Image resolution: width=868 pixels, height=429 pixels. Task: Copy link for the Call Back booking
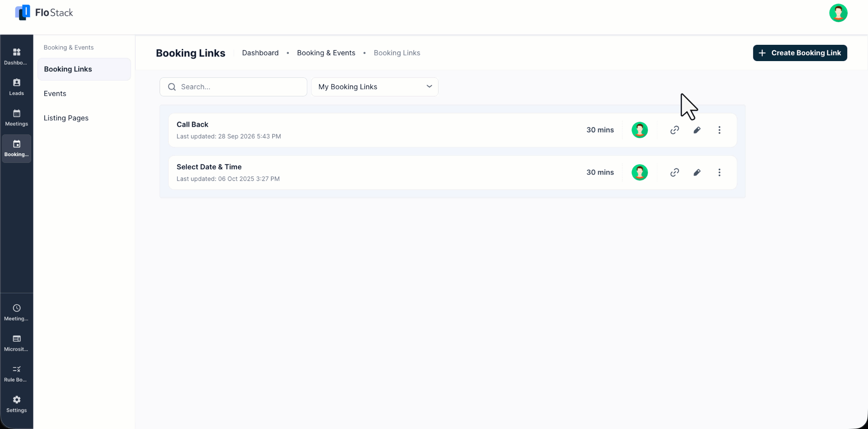click(x=675, y=130)
